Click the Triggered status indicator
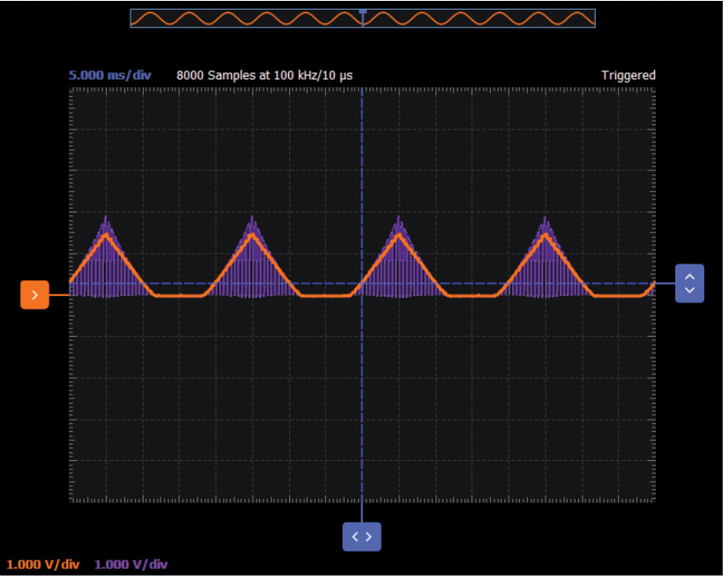The width and height of the screenshot is (728, 580). (x=628, y=76)
